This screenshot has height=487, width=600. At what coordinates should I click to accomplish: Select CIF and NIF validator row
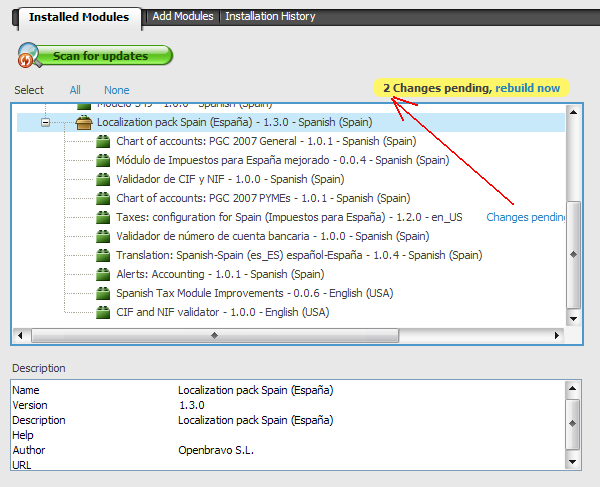(222, 312)
